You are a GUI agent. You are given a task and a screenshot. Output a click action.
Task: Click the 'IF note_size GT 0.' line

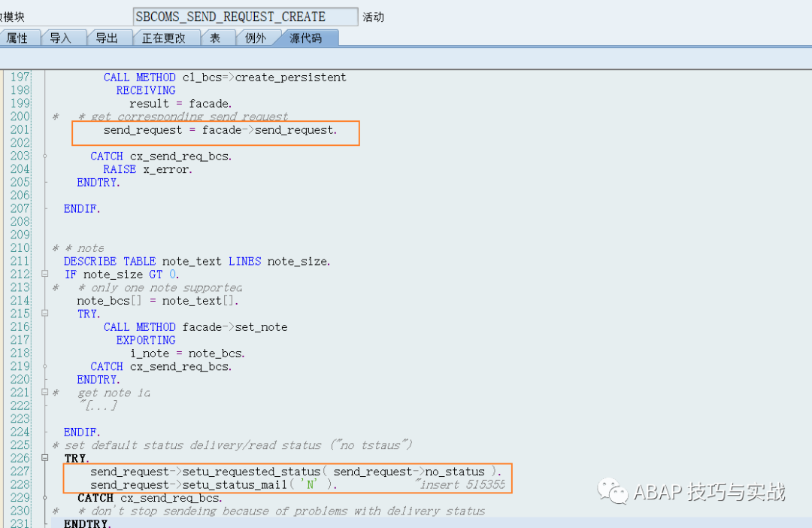click(122, 274)
